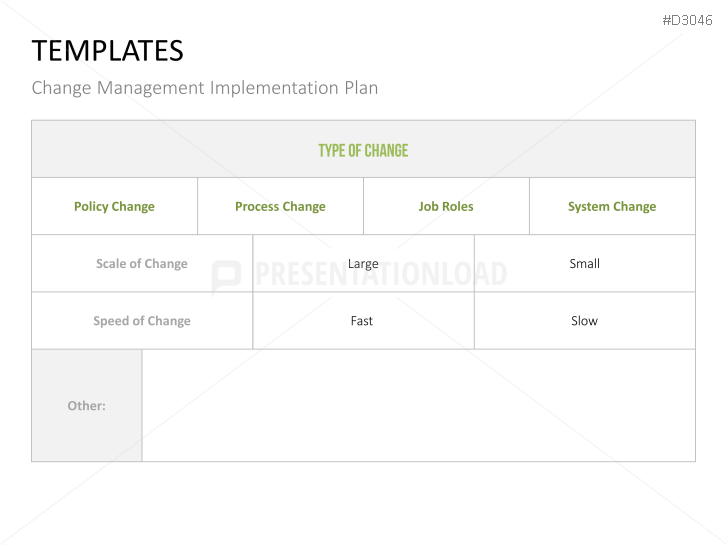The height and width of the screenshot is (545, 727).
Task: Click the word Plan in the subtitle
Action: tap(359, 88)
